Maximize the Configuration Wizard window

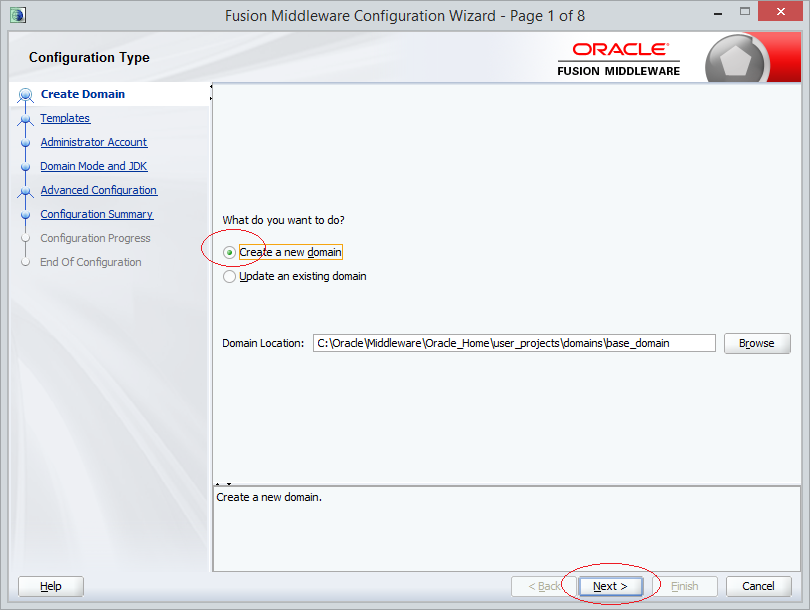tap(744, 11)
